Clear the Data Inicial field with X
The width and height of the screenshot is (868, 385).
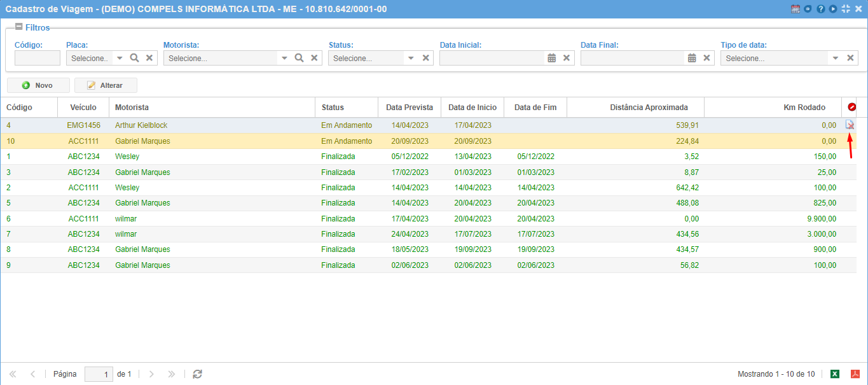point(566,58)
